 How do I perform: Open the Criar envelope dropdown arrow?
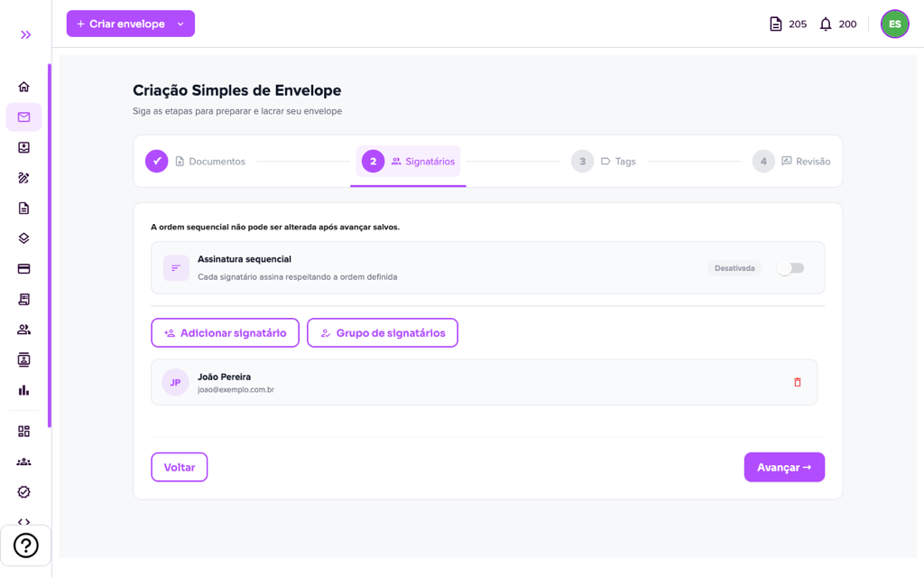(x=180, y=24)
